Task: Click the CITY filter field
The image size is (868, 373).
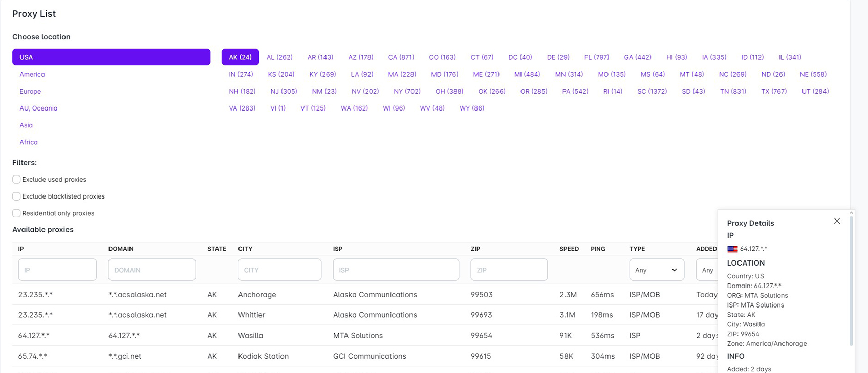Action: point(279,270)
